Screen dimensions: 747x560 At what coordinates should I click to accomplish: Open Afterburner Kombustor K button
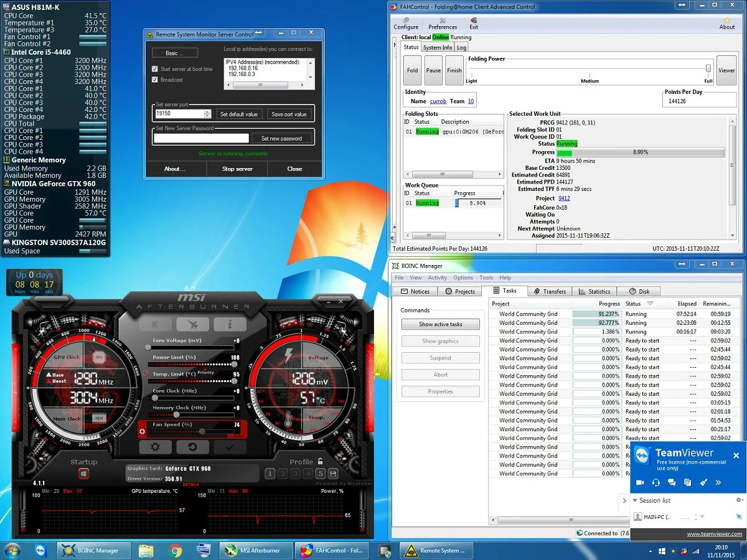(155, 324)
